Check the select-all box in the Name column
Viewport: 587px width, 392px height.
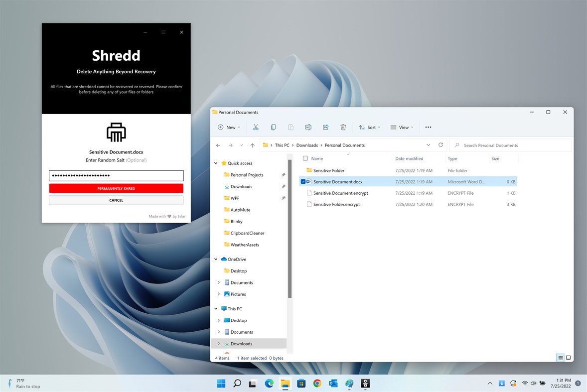tap(304, 158)
